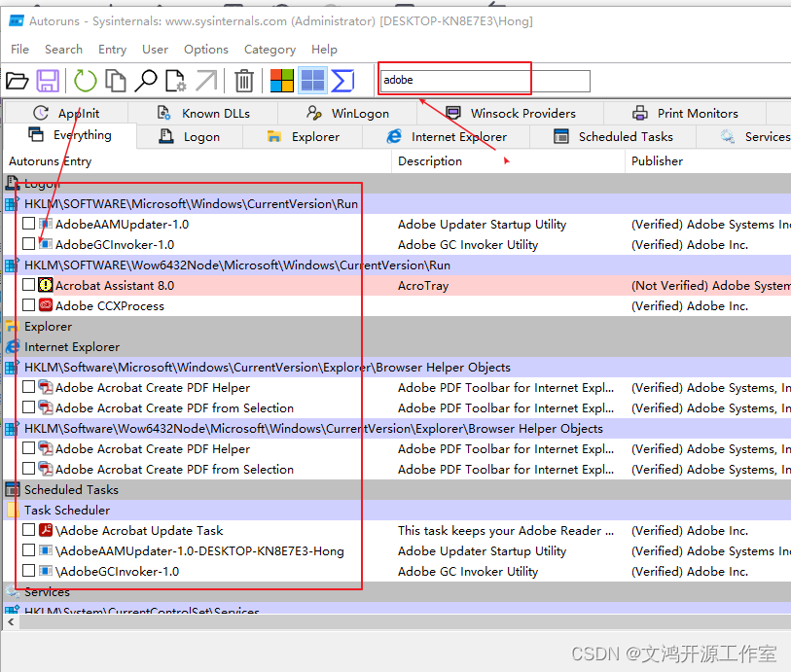Open the Help menu
Viewport: 791px width, 672px height.
coord(324,50)
